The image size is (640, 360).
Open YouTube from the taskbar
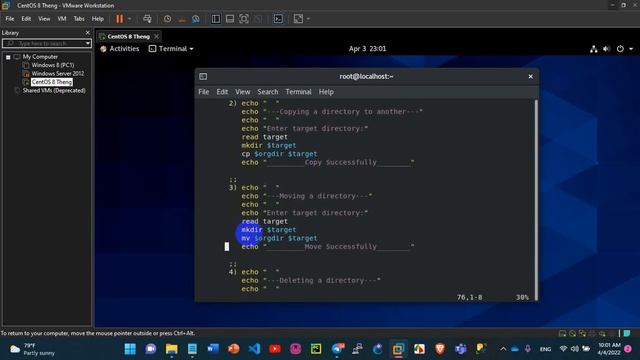[275, 349]
